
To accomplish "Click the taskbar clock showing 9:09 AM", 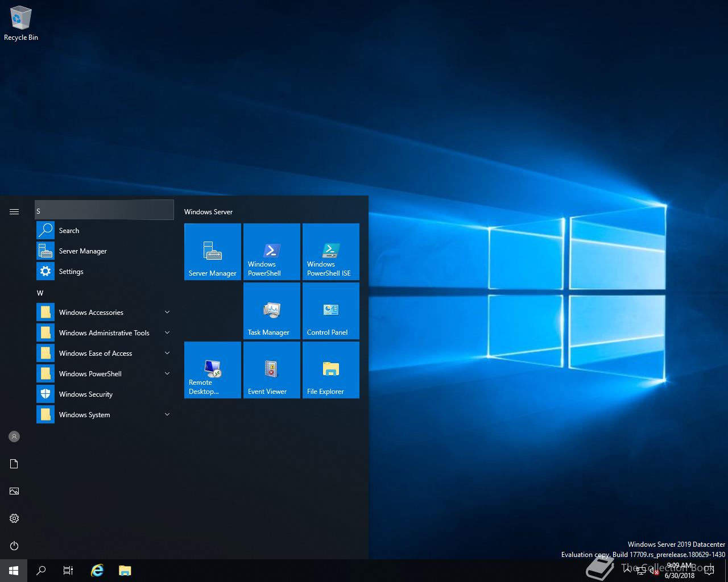I will click(x=680, y=571).
